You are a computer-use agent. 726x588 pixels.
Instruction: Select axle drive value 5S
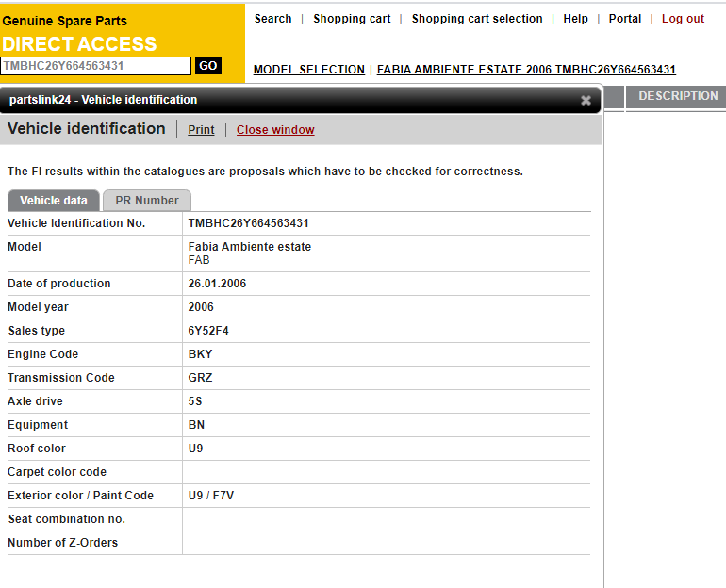tap(195, 401)
